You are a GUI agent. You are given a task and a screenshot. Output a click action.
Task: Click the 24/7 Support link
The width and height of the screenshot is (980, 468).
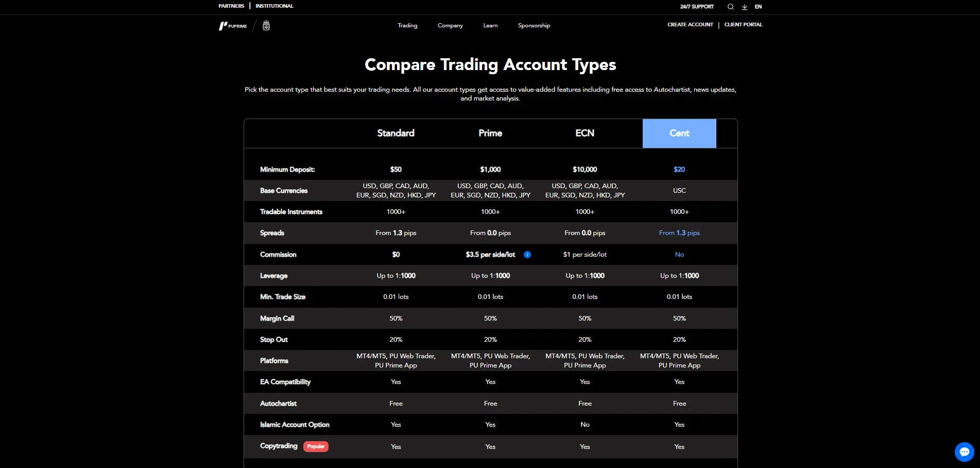click(x=697, y=7)
